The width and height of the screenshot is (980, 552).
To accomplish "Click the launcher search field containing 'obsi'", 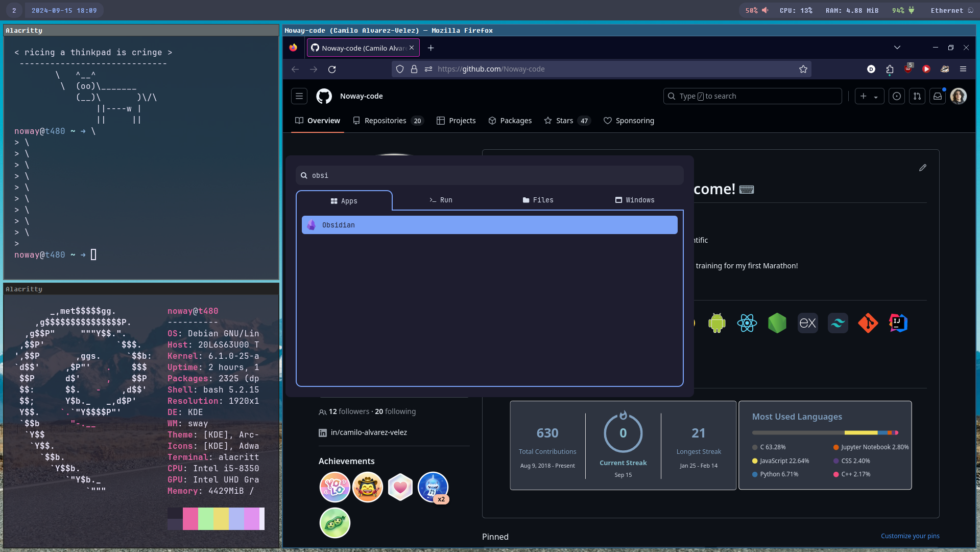I will 489,175.
